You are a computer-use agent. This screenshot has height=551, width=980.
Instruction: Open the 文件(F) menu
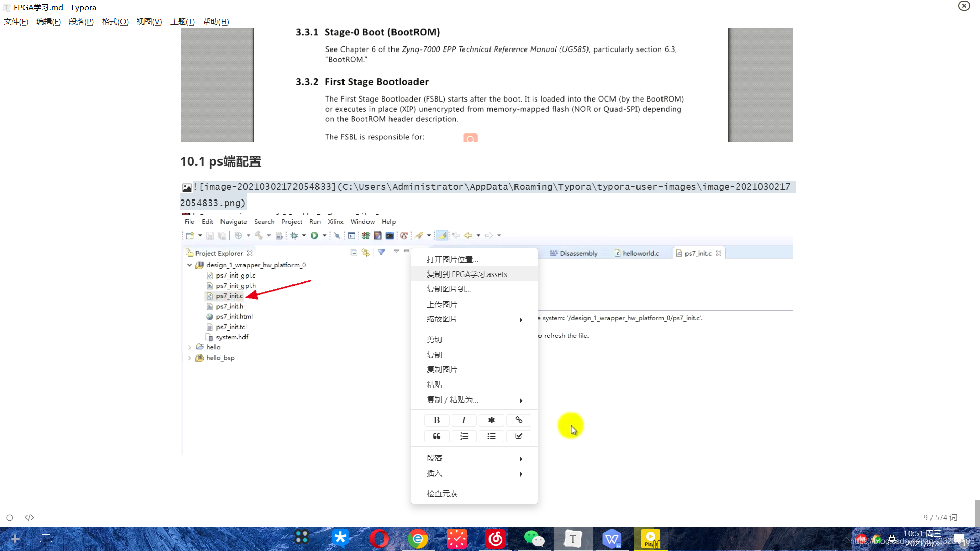(16, 22)
